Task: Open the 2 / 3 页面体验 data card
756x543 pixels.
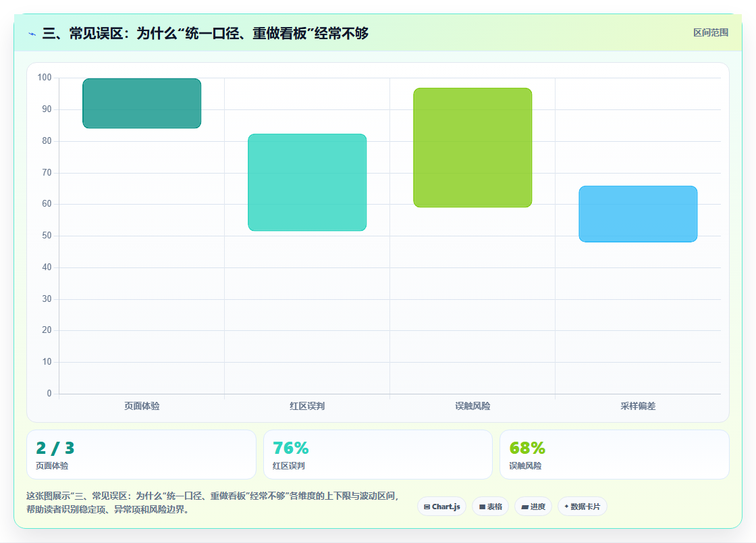Action: 141,455
